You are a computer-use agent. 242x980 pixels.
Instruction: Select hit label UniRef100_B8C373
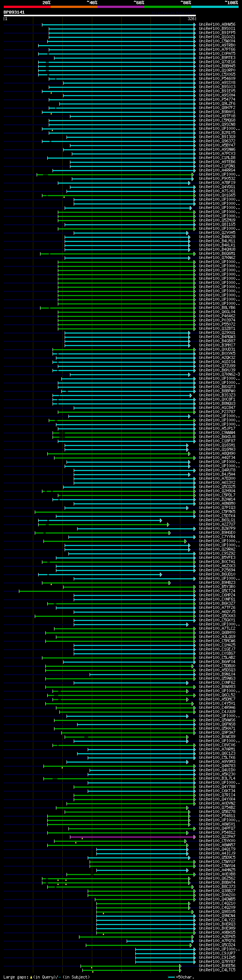tap(217, 887)
